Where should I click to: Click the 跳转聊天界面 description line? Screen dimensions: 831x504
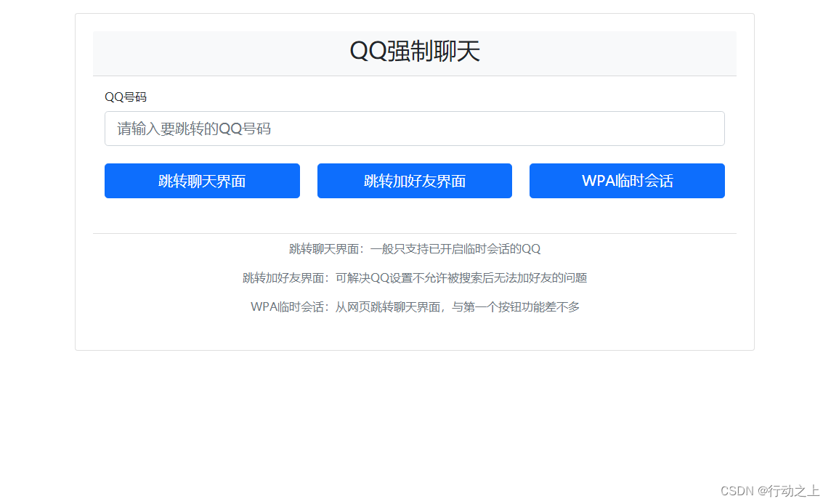coord(415,248)
